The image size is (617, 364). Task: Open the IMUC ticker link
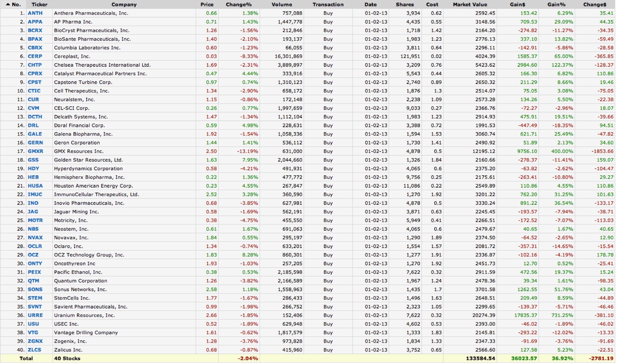[35, 195]
